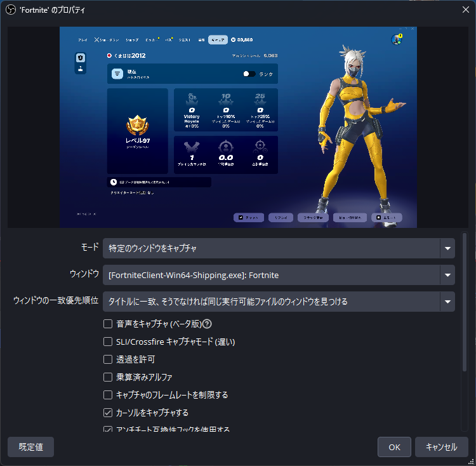Click the エモート button in the preview
Screen dimensions: 476x466
[387, 217]
